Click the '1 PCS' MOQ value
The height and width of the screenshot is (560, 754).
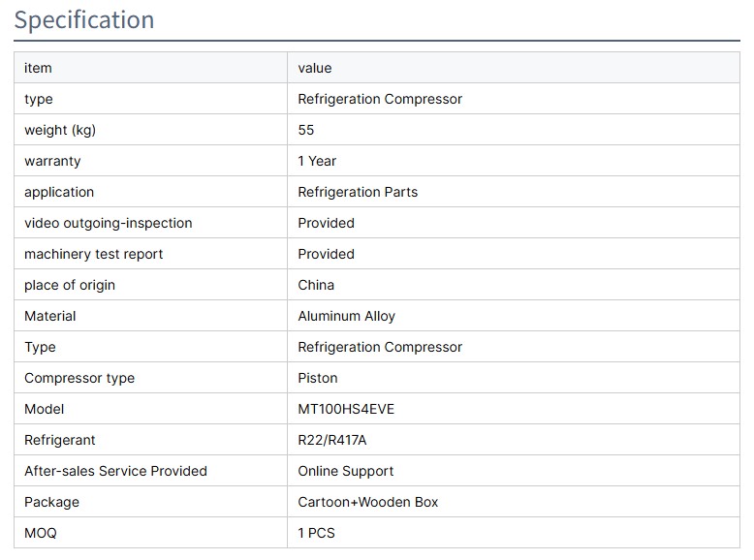click(317, 533)
